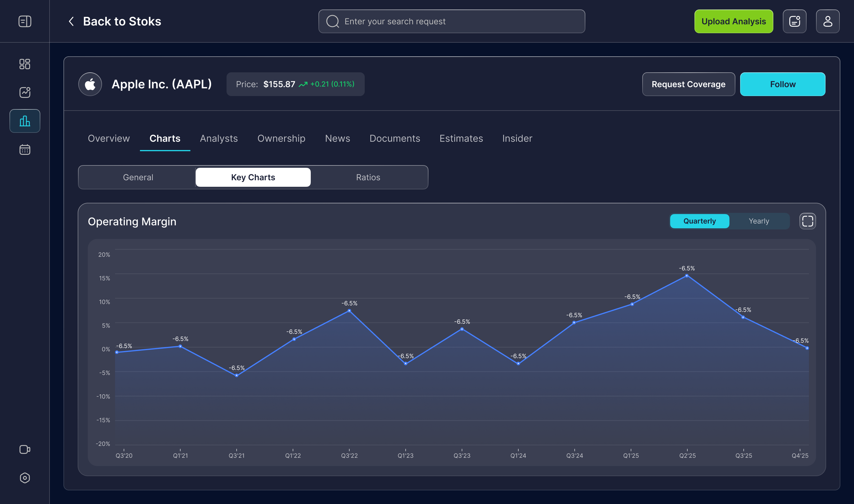Open the dashboard grid view

pyautogui.click(x=25, y=64)
